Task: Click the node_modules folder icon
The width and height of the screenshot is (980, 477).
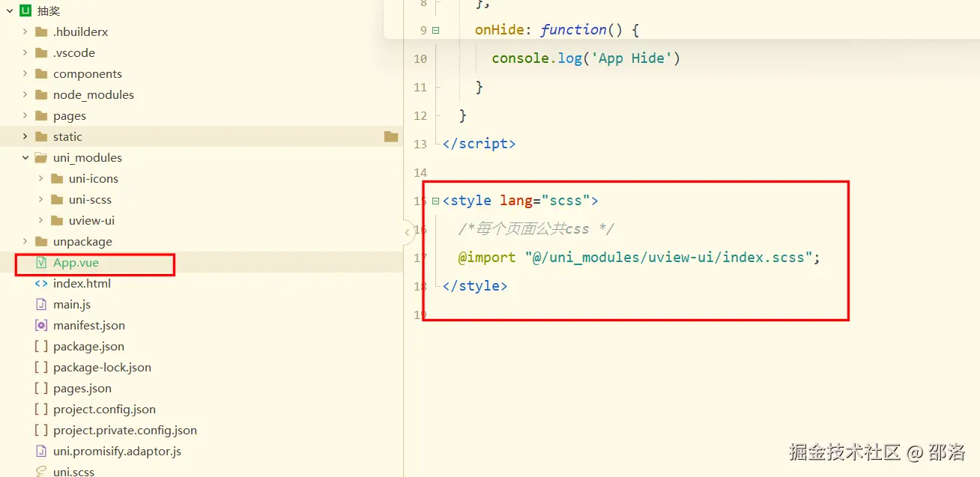Action: coord(41,95)
